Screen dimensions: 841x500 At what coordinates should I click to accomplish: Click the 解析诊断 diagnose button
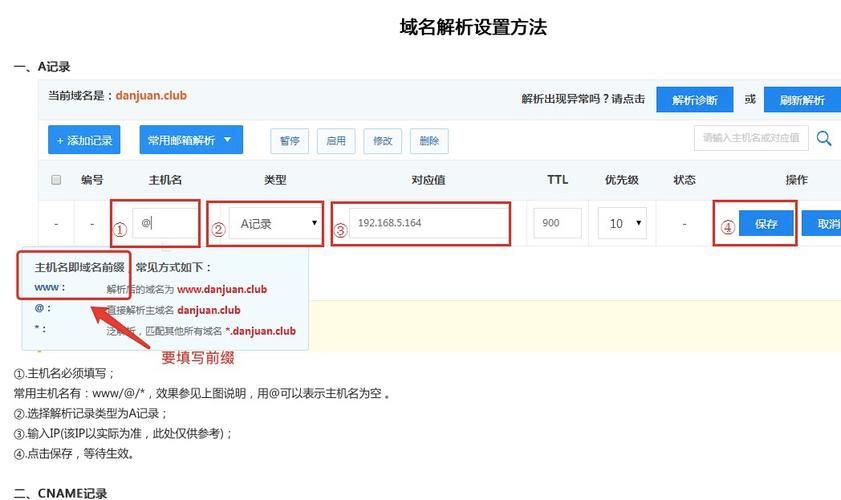pyautogui.click(x=694, y=100)
